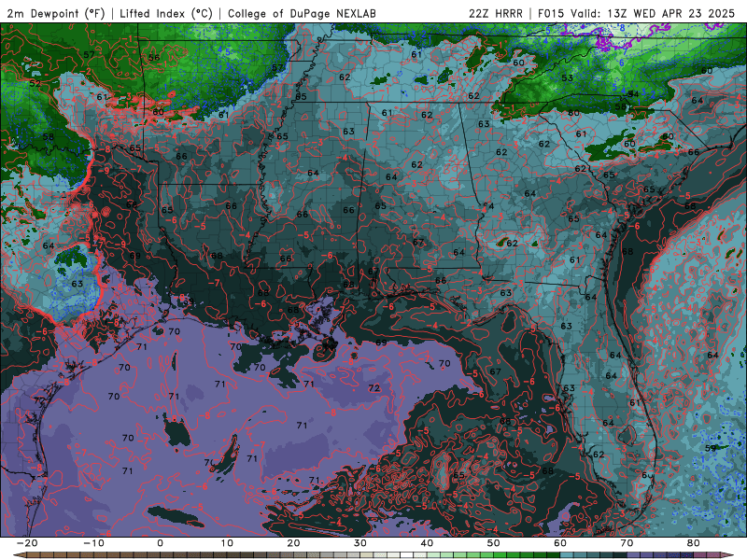Image resolution: width=747 pixels, height=560 pixels.
Task: Click the "40" label on the color scale
Action: click(427, 543)
